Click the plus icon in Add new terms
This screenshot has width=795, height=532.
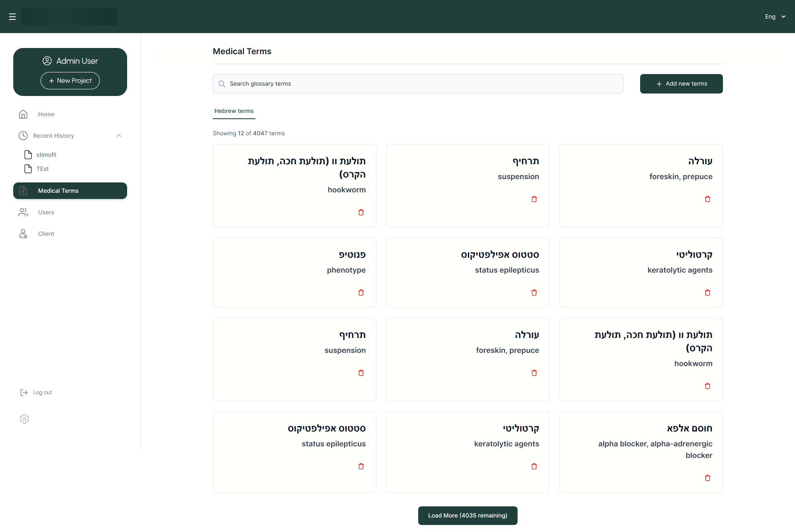[659, 84]
